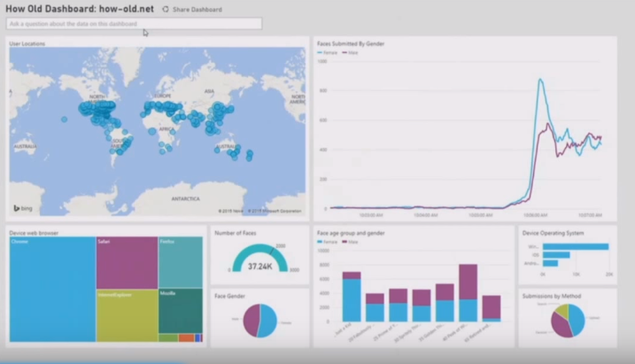Select the purple Male slice of Face Gender pie
This screenshot has width=635, height=364.
[x=251, y=320]
